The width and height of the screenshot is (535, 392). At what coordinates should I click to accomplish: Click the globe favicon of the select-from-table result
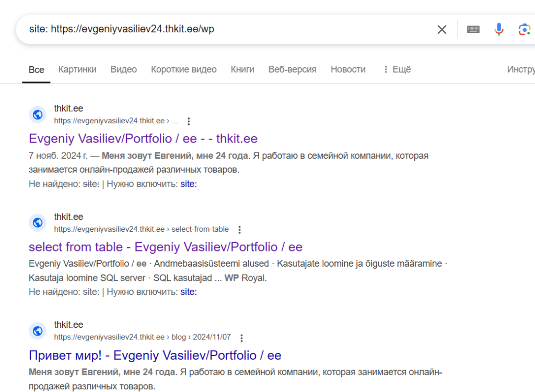[38, 222]
